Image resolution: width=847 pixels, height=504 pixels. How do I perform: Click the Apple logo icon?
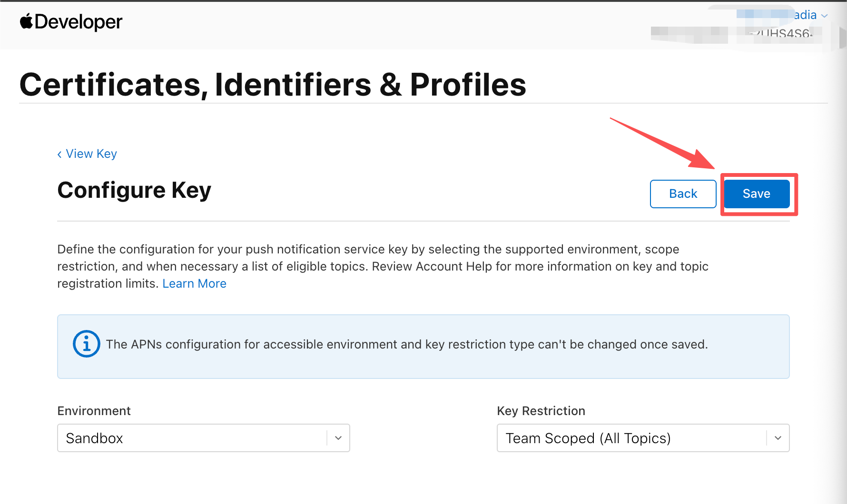point(26,21)
